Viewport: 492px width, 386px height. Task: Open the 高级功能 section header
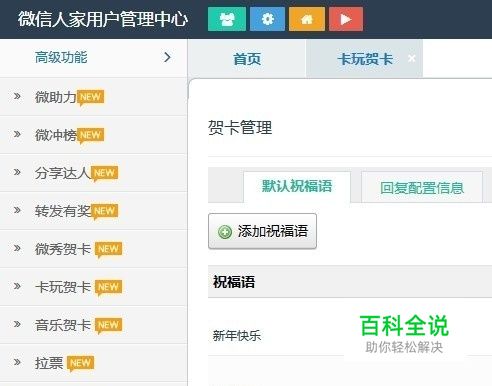pyautogui.click(x=93, y=58)
